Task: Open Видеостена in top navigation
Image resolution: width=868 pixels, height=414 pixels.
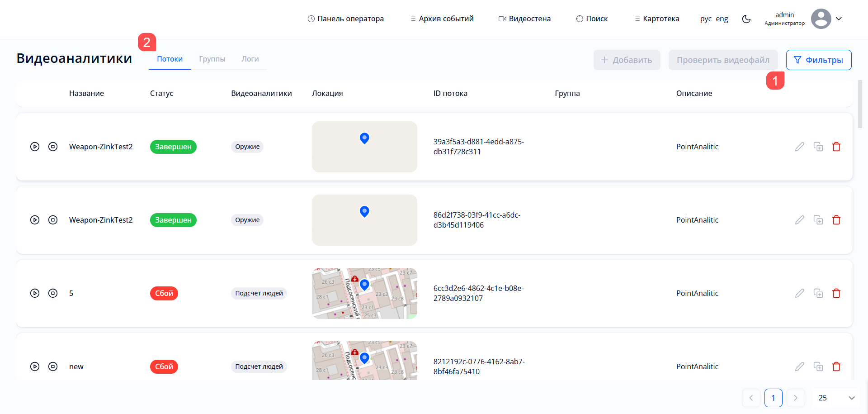Action: pyautogui.click(x=524, y=19)
